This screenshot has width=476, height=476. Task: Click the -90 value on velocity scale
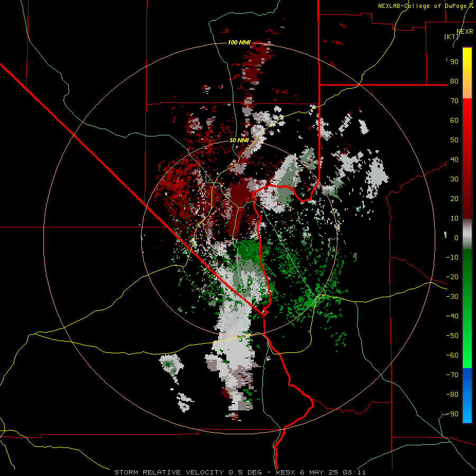tap(452, 414)
